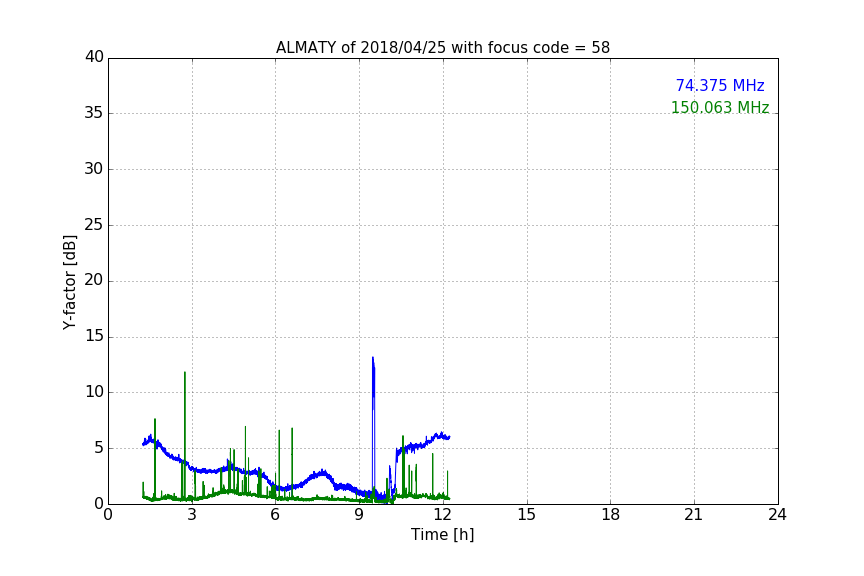Click the y-axis tick label 25
864x576 pixels.
94,224
